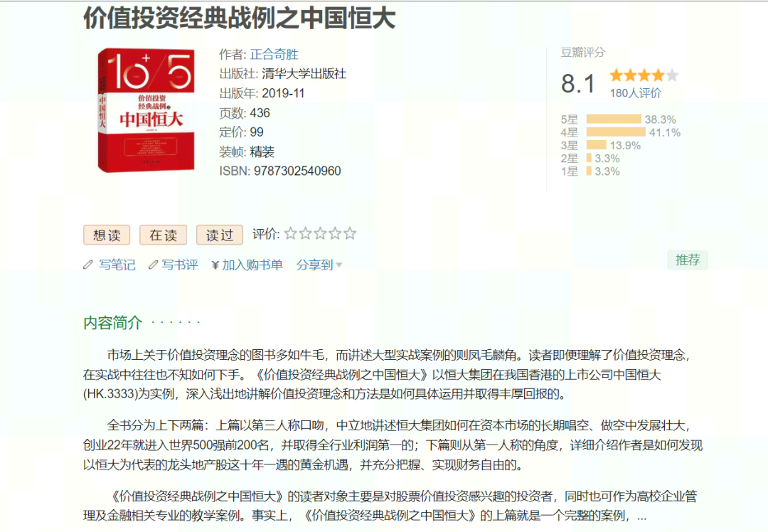
Task: Click the pencil icon beside 写书评
Action: click(x=154, y=265)
